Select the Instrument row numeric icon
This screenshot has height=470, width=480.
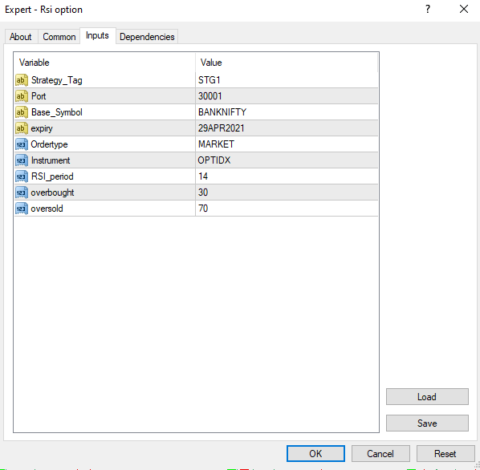coord(21,160)
